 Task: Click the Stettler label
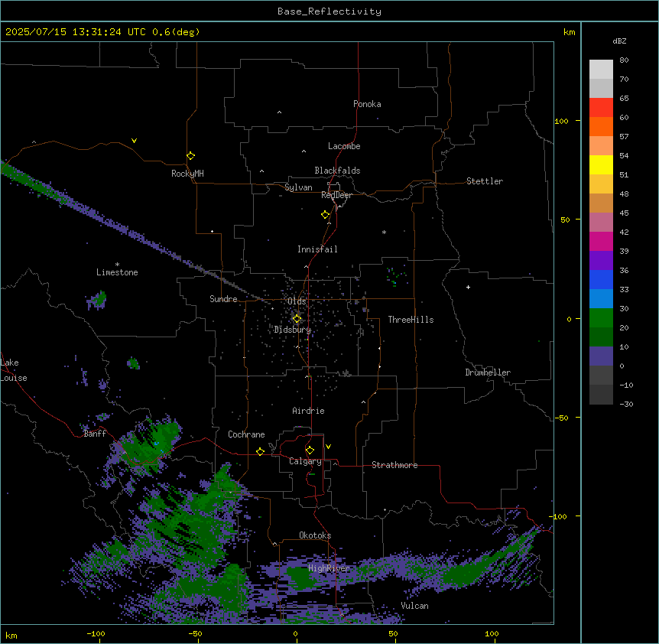pyautogui.click(x=485, y=181)
